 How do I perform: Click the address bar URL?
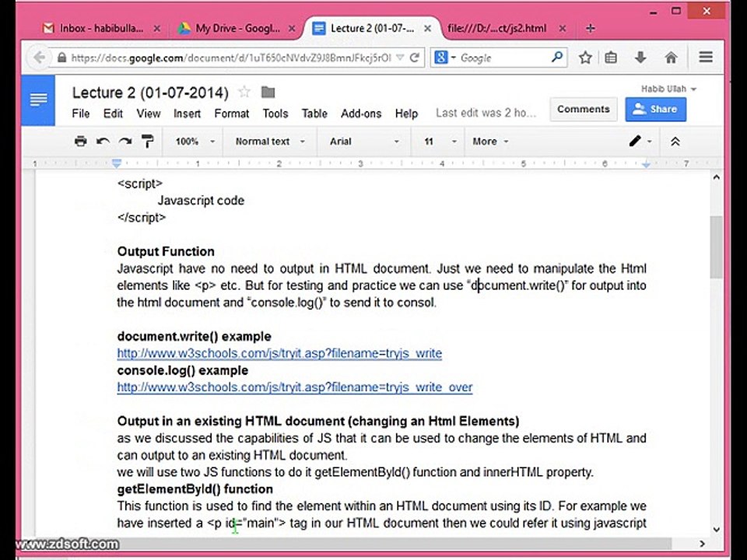(230, 58)
